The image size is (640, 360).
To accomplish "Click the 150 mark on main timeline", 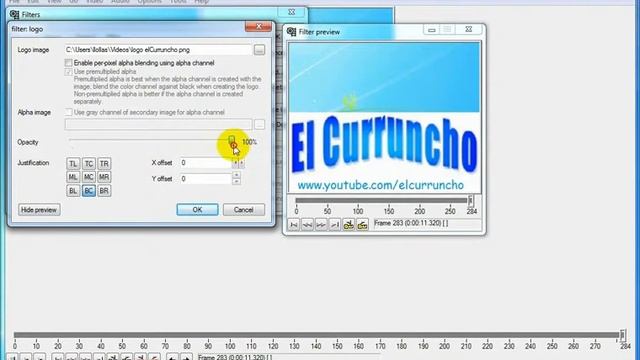I will coord(337,347).
